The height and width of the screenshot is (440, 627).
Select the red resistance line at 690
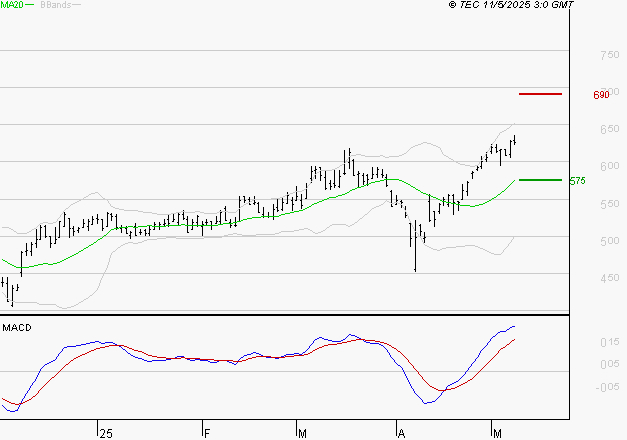pyautogui.click(x=540, y=94)
